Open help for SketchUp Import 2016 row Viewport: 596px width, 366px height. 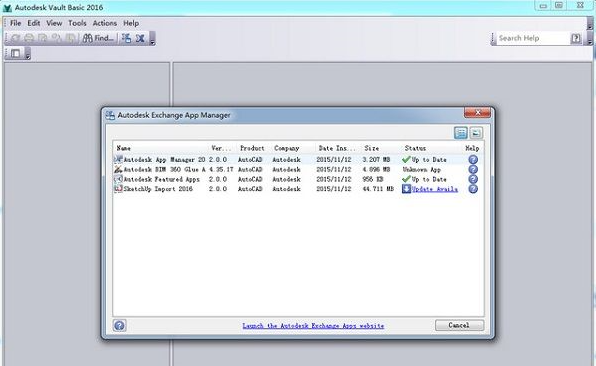point(473,189)
